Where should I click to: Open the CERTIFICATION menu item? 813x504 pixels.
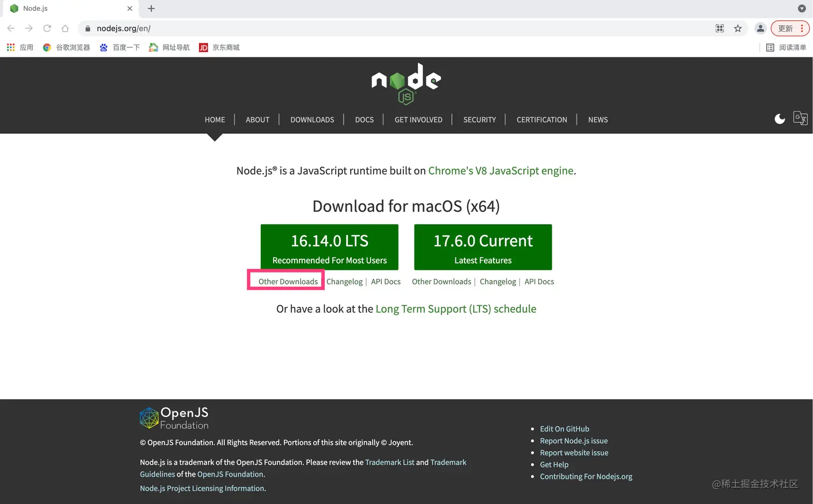542,120
